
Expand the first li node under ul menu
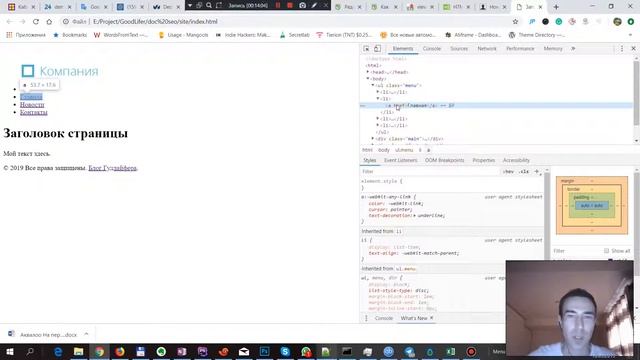point(378,92)
